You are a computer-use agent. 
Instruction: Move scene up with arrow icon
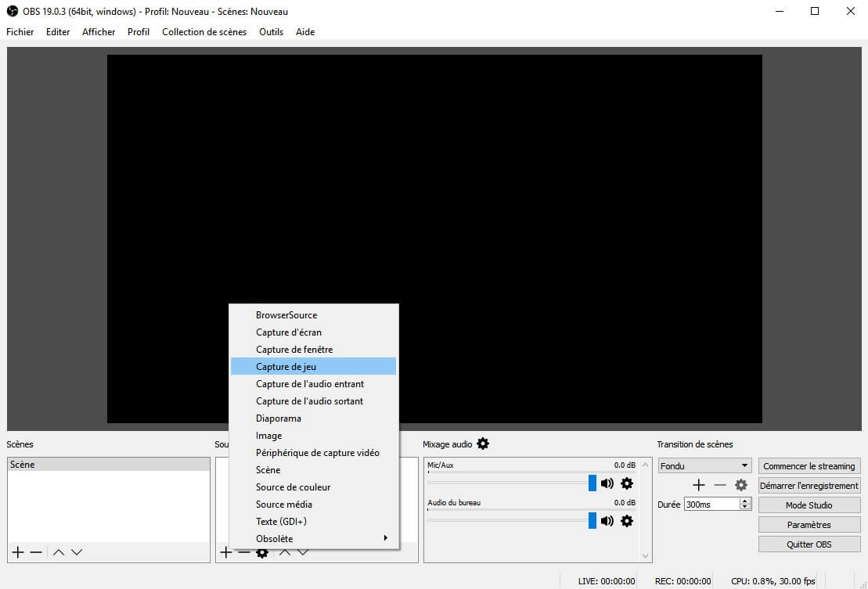point(59,552)
